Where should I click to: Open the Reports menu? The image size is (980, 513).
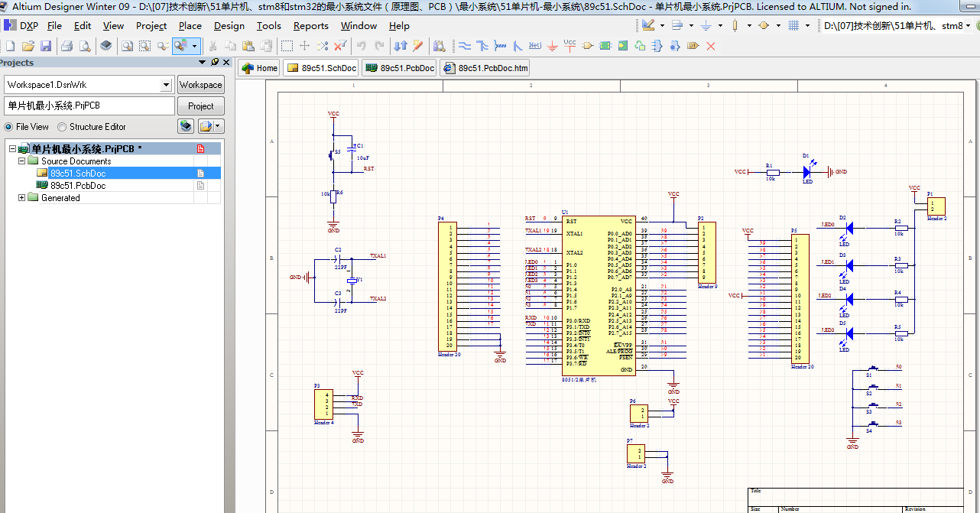click(x=311, y=25)
